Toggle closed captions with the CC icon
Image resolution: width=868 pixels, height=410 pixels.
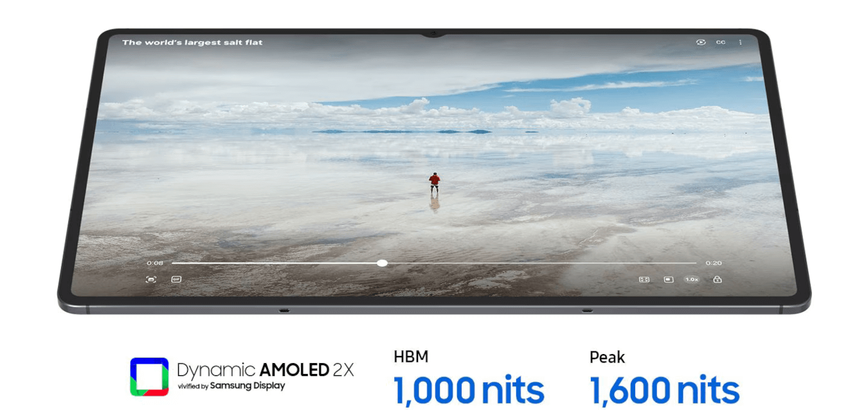[721, 42]
